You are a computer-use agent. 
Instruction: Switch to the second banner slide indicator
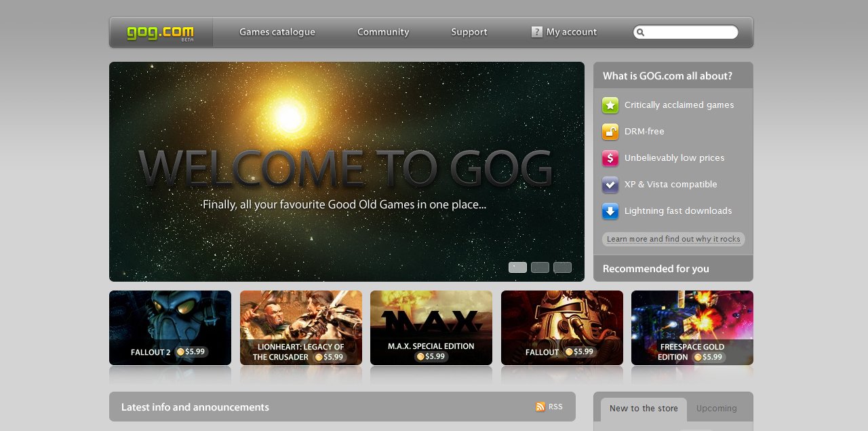click(x=540, y=267)
